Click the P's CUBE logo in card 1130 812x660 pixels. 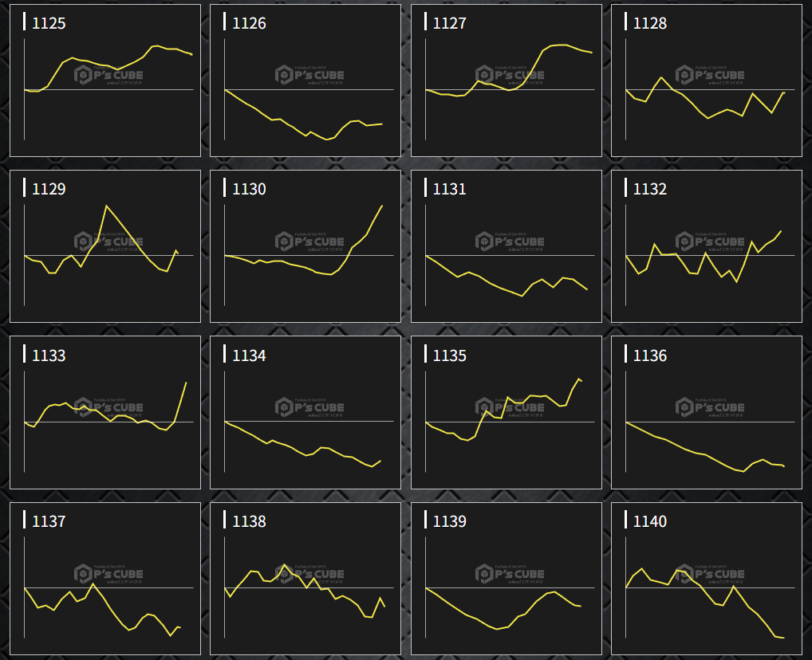309,241
